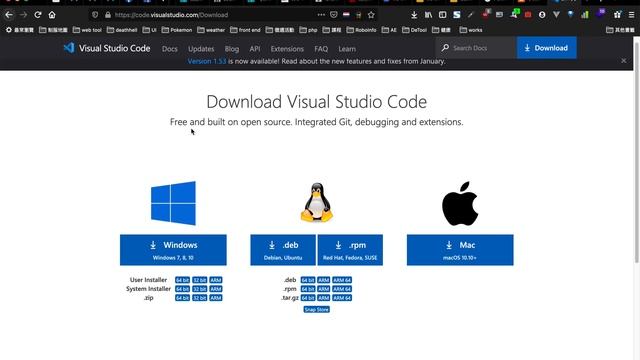Download the .tar.gz ARM 64 link
Screen dimensions: 640x360
tap(342, 298)
